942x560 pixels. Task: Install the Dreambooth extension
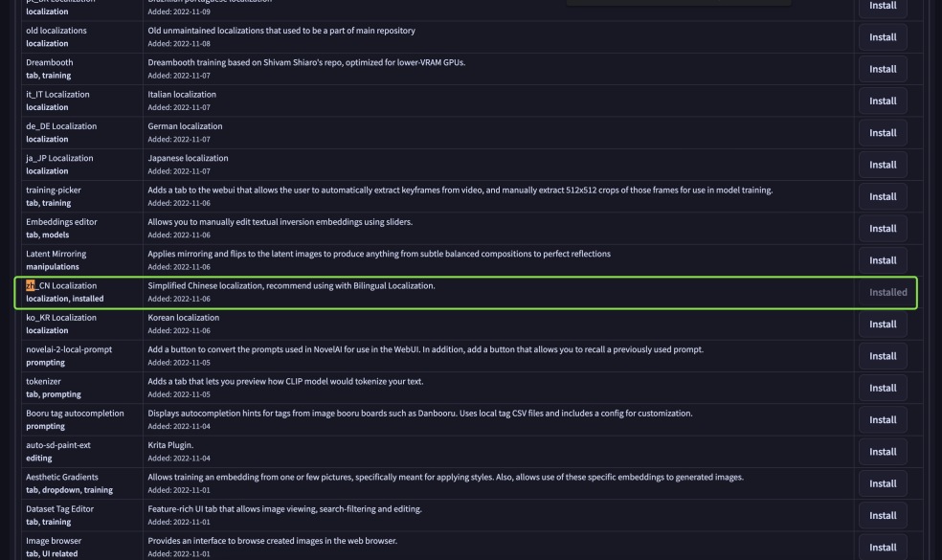(882, 69)
